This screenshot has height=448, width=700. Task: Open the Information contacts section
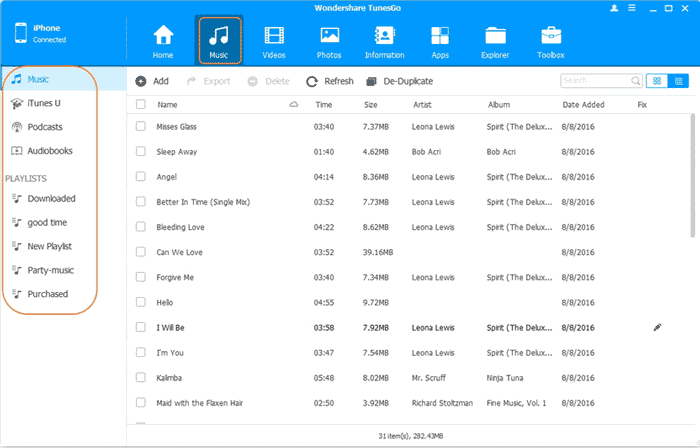(384, 41)
